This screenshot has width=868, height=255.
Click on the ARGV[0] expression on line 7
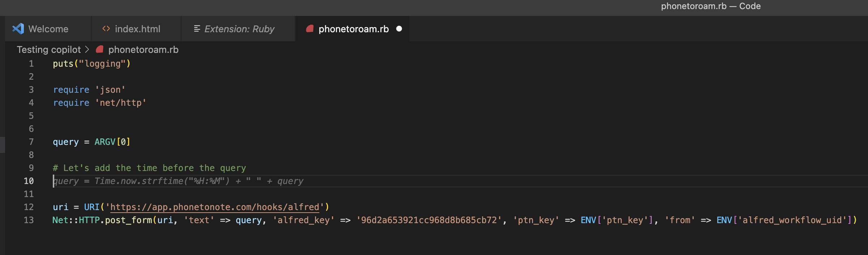(112, 142)
